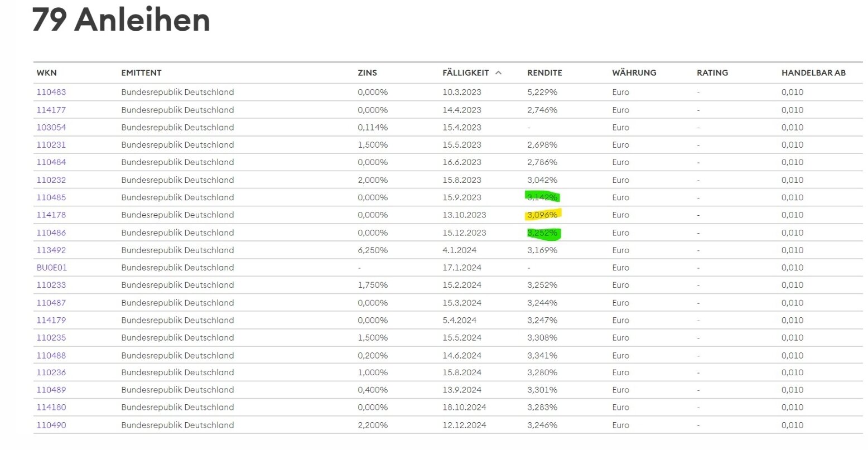This screenshot has width=868, height=450.
Task: Open bond WKN 110485
Action: (x=51, y=197)
